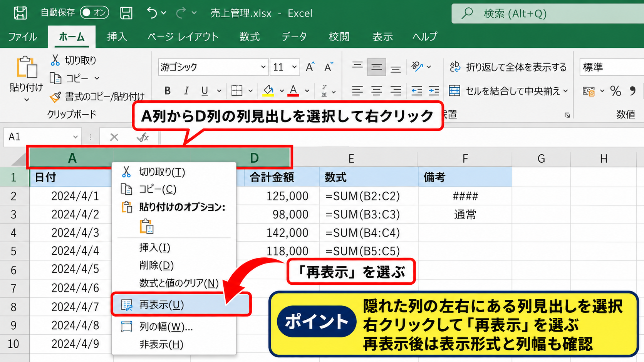Open fill color dropdown arrow

(x=282, y=91)
